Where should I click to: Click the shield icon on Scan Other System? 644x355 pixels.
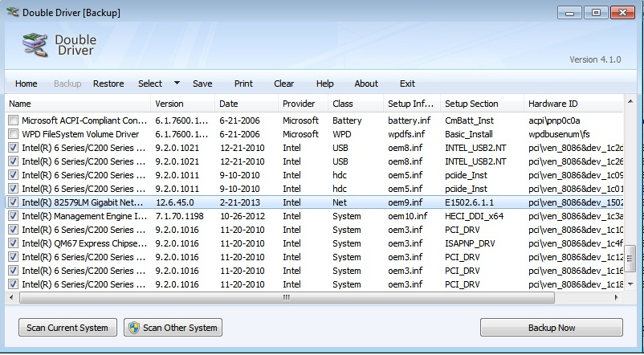134,328
